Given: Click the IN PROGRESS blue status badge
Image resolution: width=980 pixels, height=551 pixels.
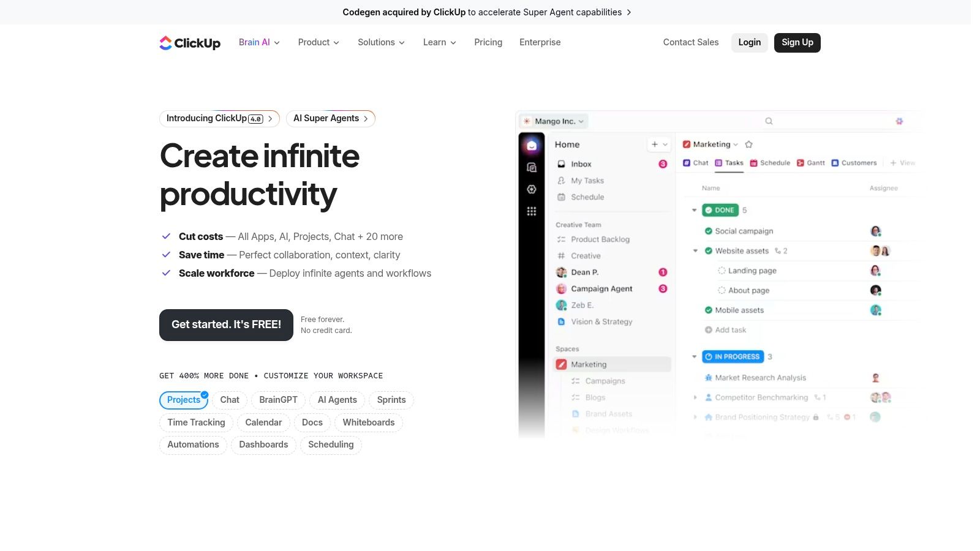Looking at the screenshot, I should point(733,357).
